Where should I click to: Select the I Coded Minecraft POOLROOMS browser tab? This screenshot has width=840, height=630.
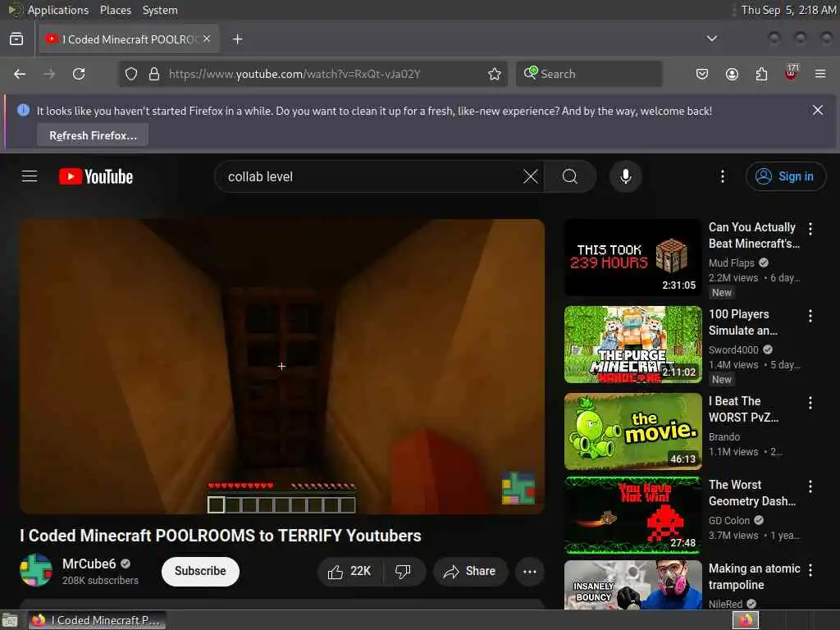pos(129,39)
